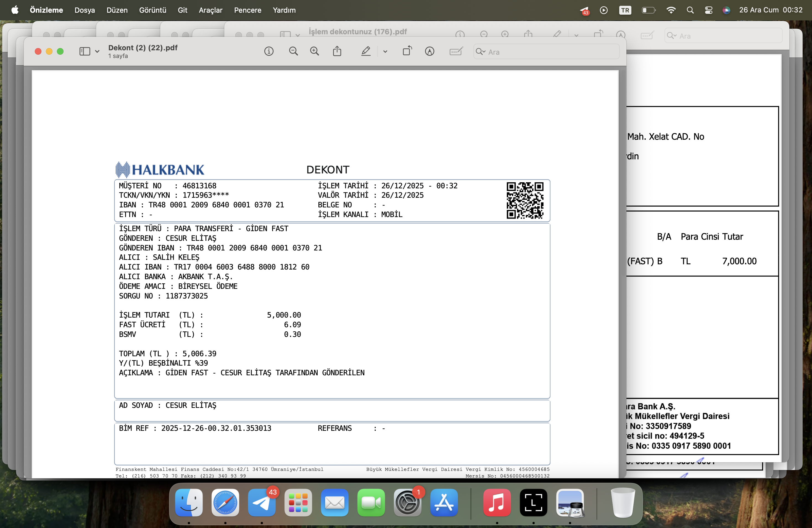Open the Düzen menu
Viewport: 812px width, 528px height.
pyautogui.click(x=117, y=10)
